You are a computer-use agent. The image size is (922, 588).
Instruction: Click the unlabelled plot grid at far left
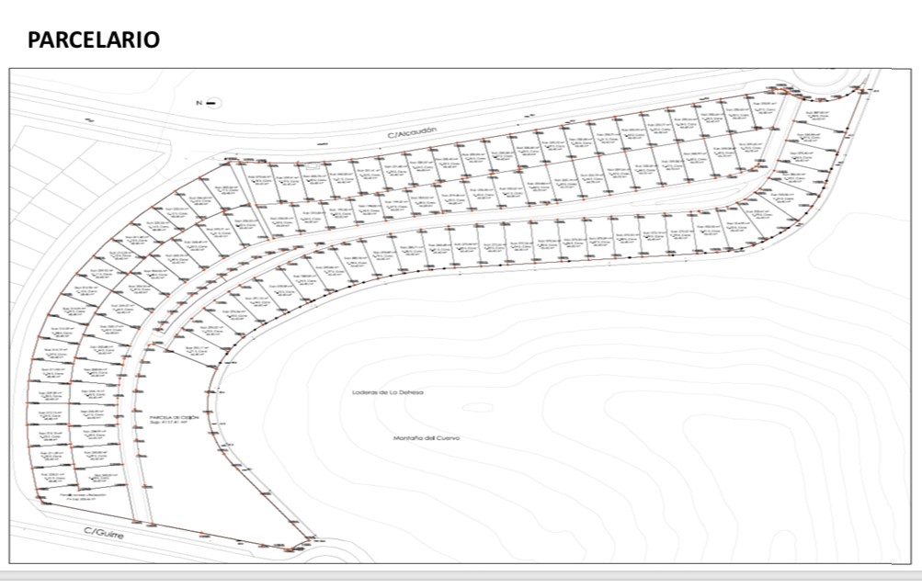click(x=46, y=202)
